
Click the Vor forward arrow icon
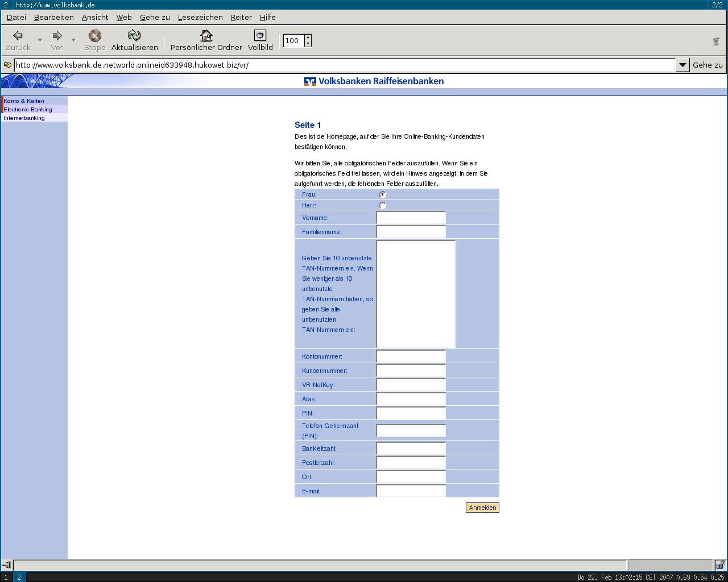pyautogui.click(x=57, y=36)
